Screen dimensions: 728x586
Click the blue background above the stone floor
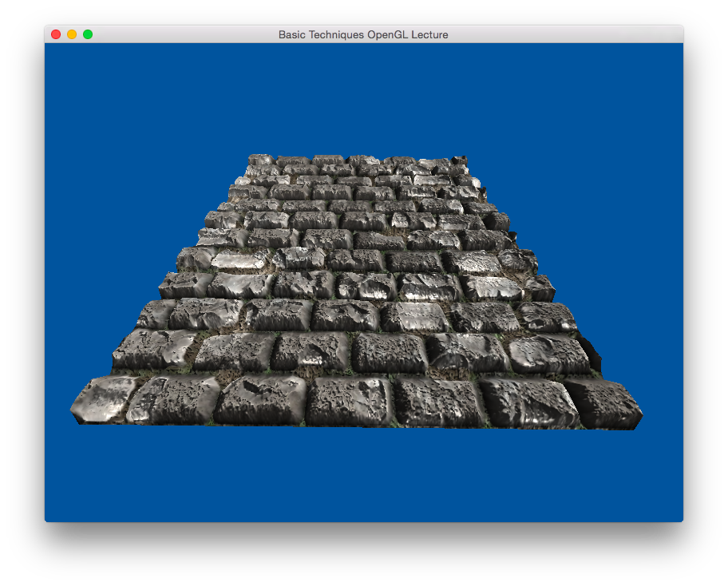click(363, 96)
